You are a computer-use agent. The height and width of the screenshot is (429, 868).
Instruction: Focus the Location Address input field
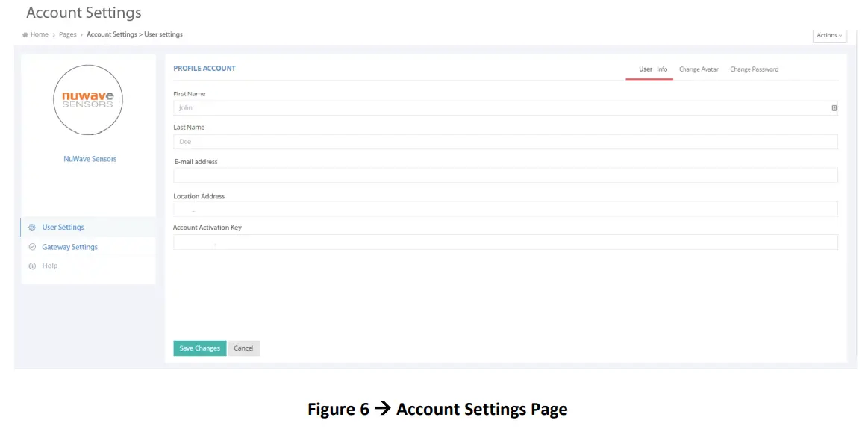505,209
